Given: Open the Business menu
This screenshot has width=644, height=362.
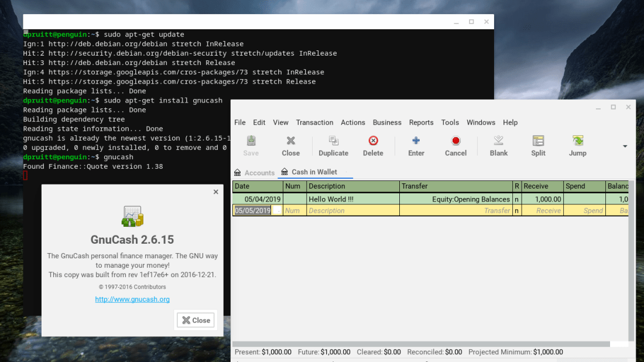Looking at the screenshot, I should [x=387, y=122].
